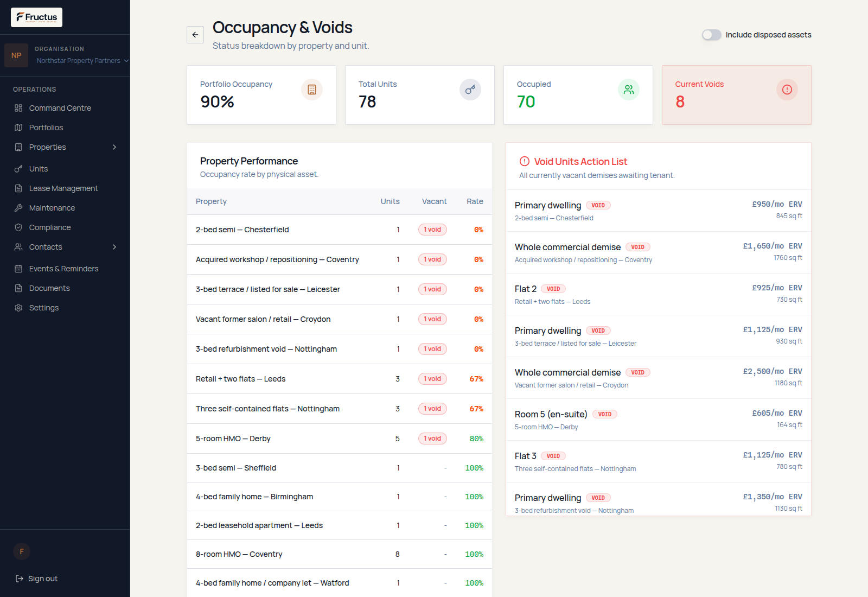Viewport: 868px width, 597px height.
Task: Expand the Properties submenu chevron
Action: pos(114,147)
